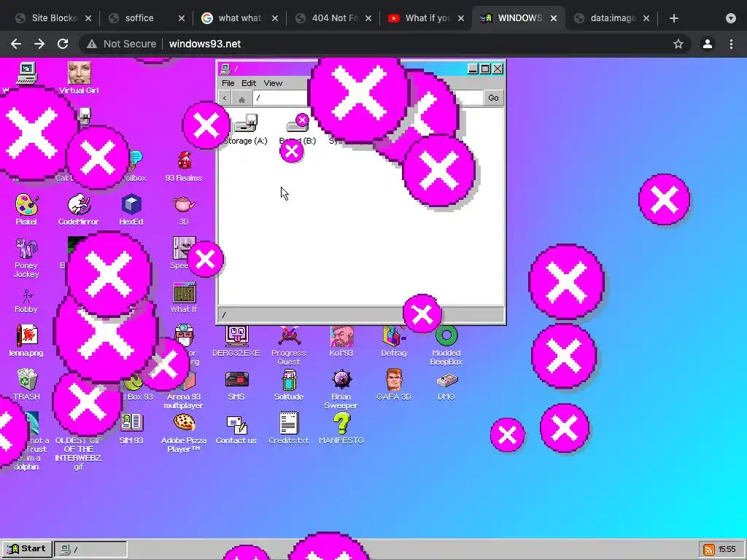Image resolution: width=747 pixels, height=560 pixels.
Task: Bookmark this page with star icon
Action: pos(678,44)
